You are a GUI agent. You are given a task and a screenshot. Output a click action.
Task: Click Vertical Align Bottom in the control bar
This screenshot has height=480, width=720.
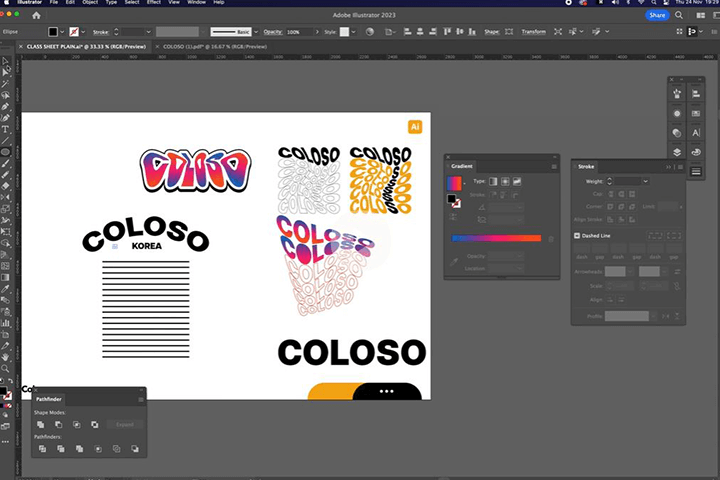(x=472, y=32)
